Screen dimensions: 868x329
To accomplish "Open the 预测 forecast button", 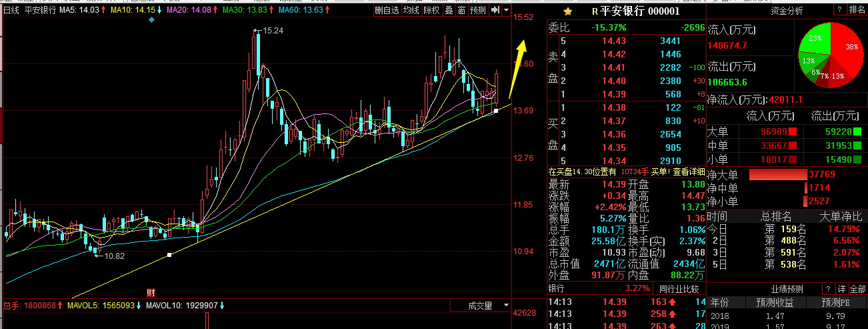I will [477, 11].
